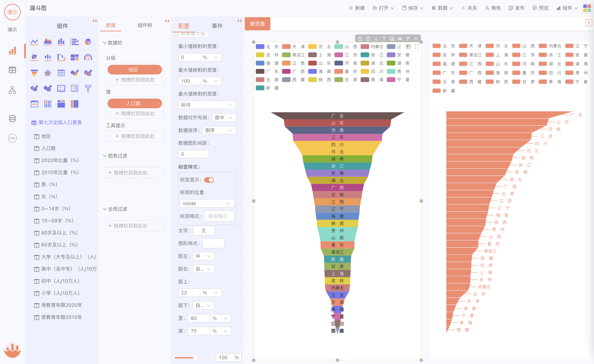This screenshot has width=594, height=364.
Task: Select the HTML code component icon
Action: pyautogui.click(x=34, y=104)
